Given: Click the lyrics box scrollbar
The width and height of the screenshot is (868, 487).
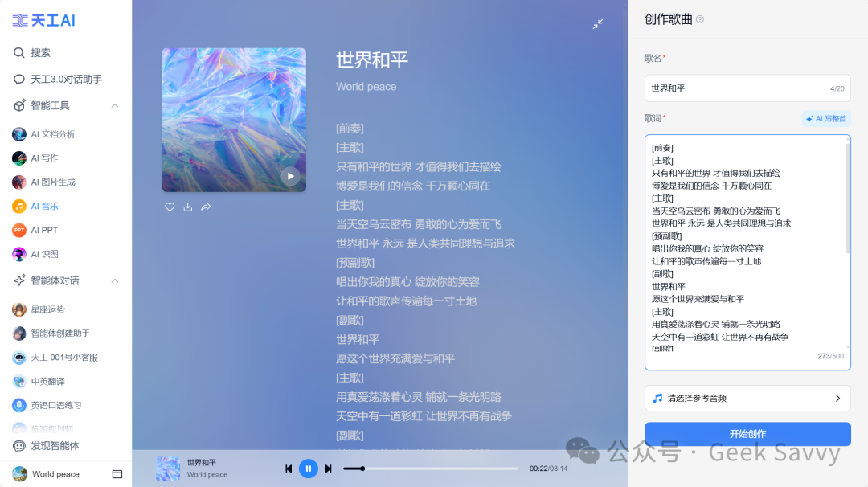Looking at the screenshot, I should click(x=848, y=199).
